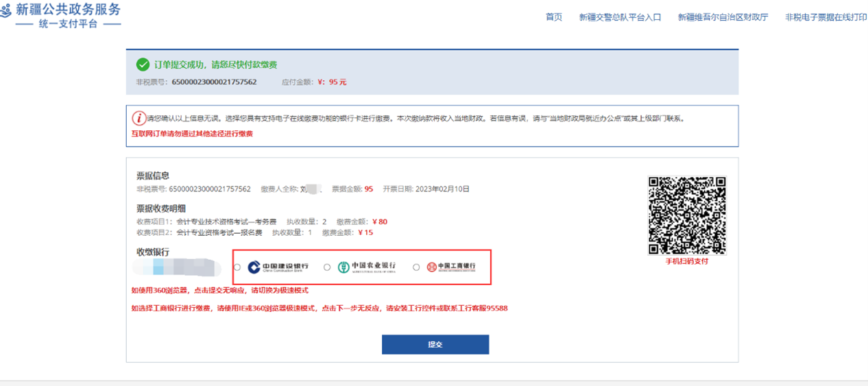Select the 中国农业银行 radio button
The width and height of the screenshot is (868, 386).
coord(327,267)
